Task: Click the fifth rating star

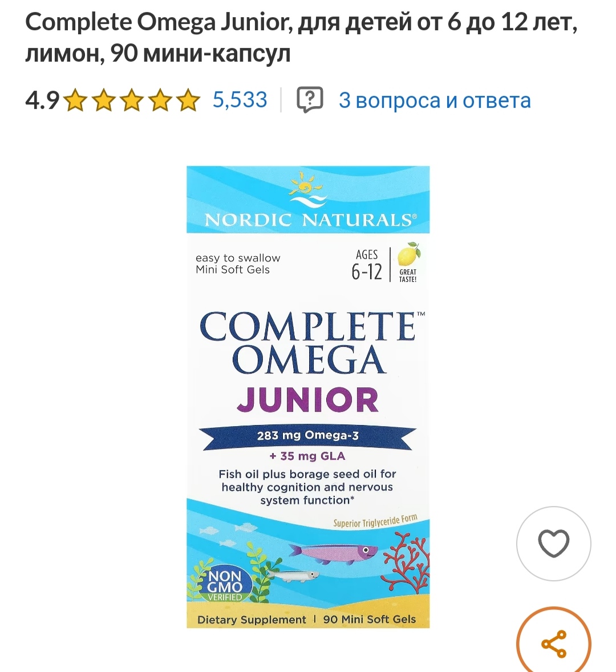Action: [188, 100]
